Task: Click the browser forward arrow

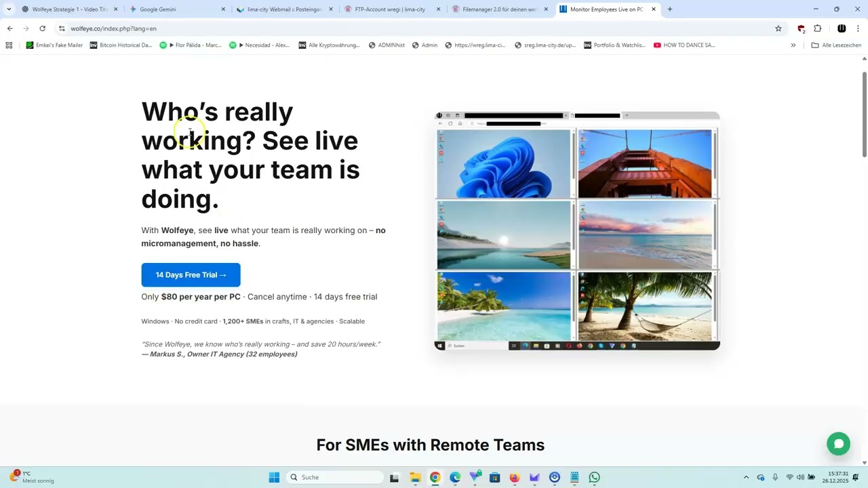Action: point(26,28)
